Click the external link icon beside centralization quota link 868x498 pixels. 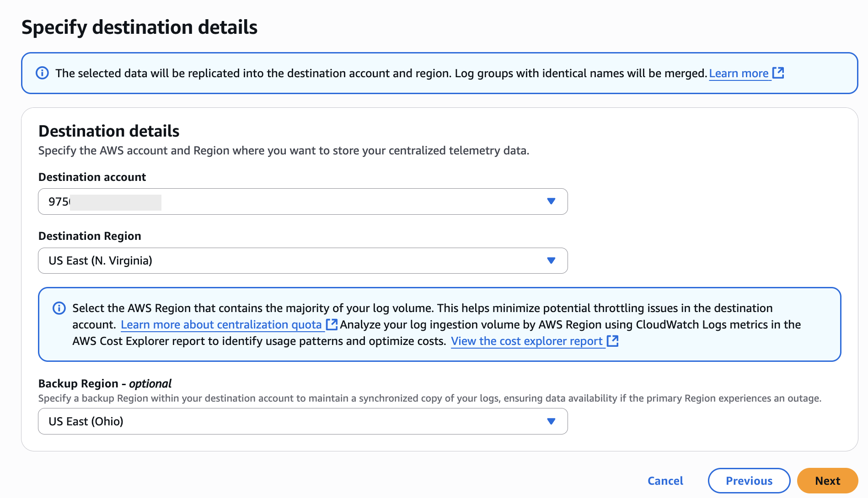pyautogui.click(x=332, y=324)
